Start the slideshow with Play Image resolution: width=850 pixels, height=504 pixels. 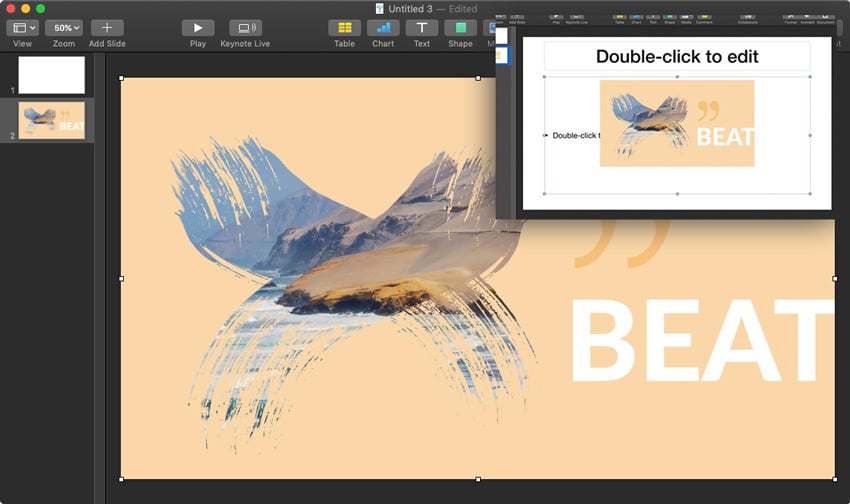click(198, 28)
